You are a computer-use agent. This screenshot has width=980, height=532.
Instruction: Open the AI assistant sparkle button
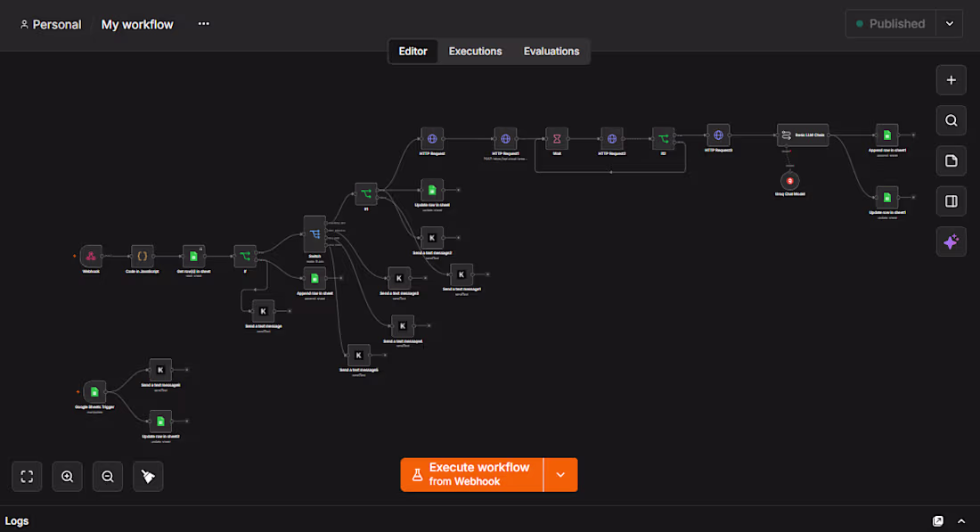pyautogui.click(x=951, y=241)
